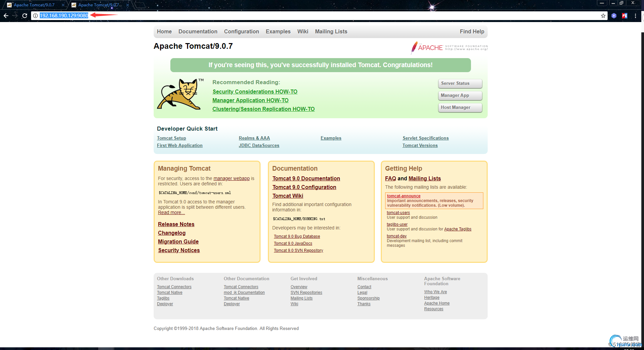Viewport: 644px width, 350px height.
Task: Open First Web Application link
Action: click(x=180, y=145)
